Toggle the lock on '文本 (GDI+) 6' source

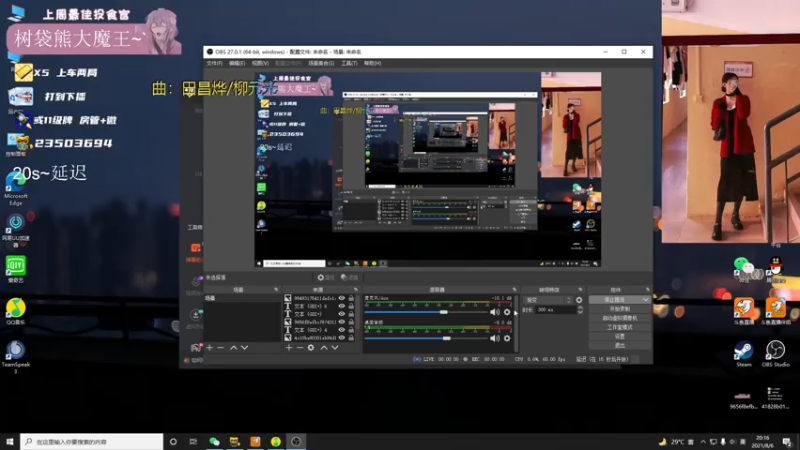[x=351, y=306]
